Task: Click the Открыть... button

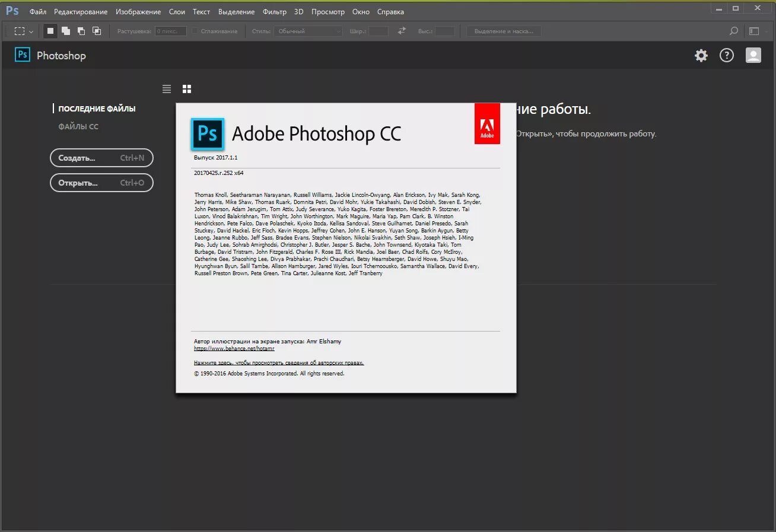Action: pyautogui.click(x=101, y=183)
